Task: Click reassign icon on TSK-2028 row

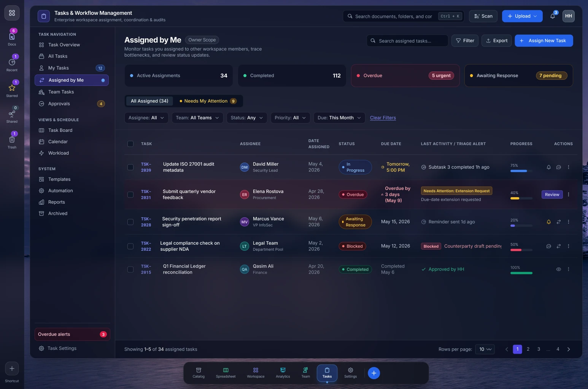Action: 559,222
